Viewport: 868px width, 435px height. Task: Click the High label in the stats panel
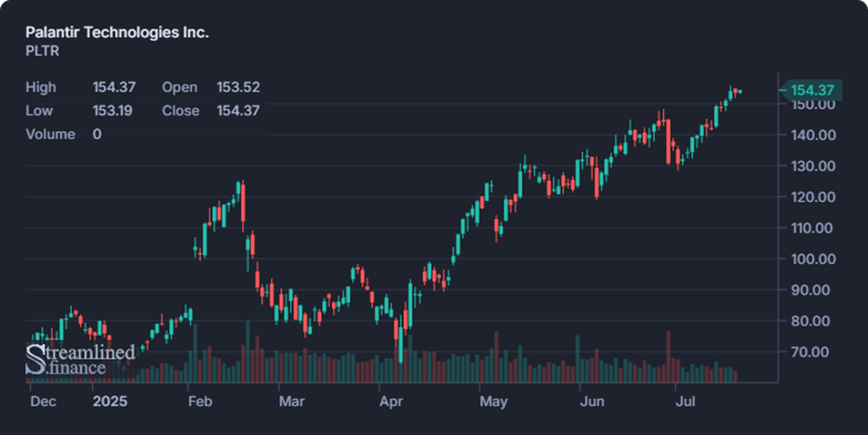coord(41,87)
